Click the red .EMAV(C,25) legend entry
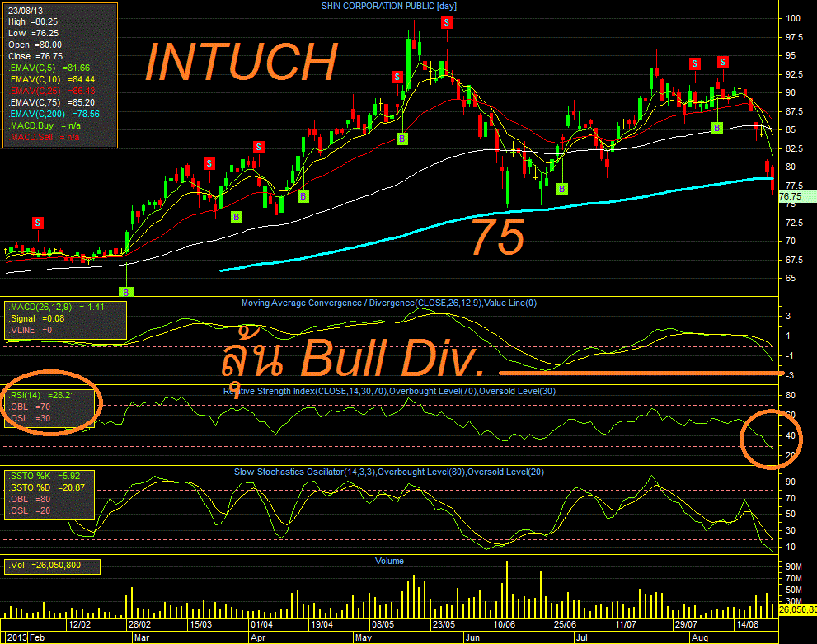Screen dimensions: 817x644 (52, 91)
